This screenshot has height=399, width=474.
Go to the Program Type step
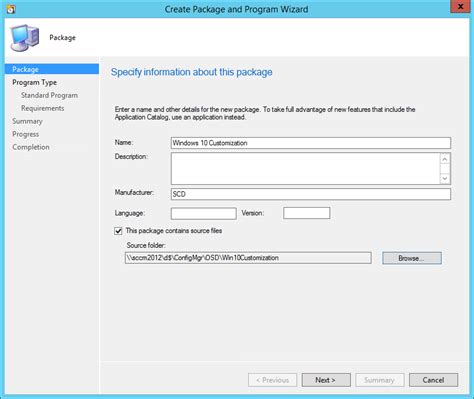pyautogui.click(x=34, y=82)
